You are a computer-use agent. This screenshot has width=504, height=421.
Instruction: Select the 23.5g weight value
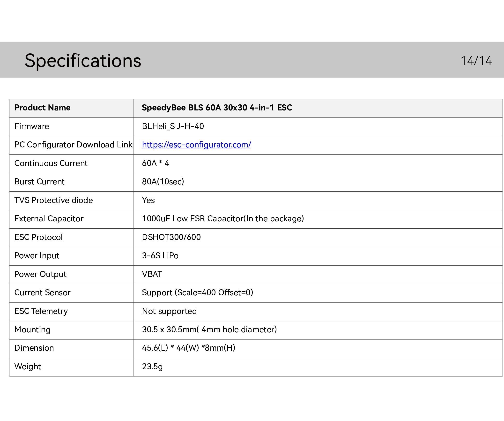click(152, 367)
